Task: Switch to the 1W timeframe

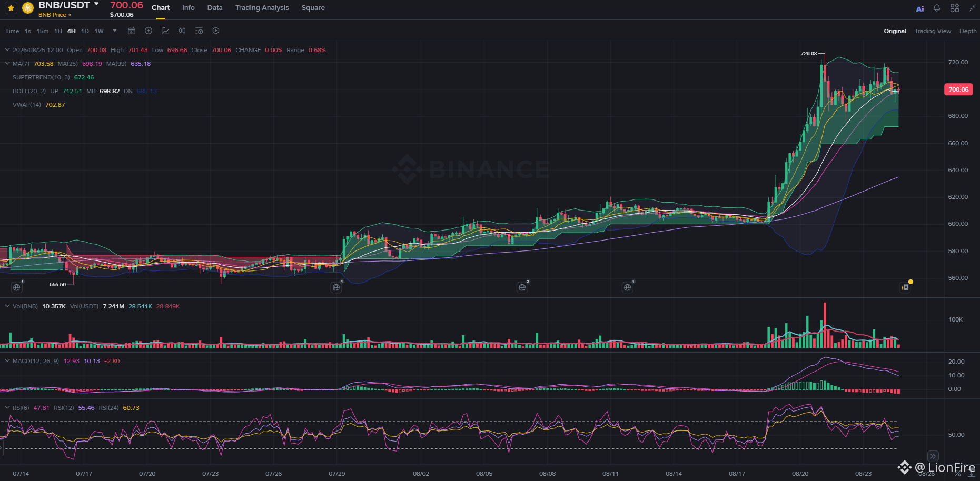Action: [99, 31]
